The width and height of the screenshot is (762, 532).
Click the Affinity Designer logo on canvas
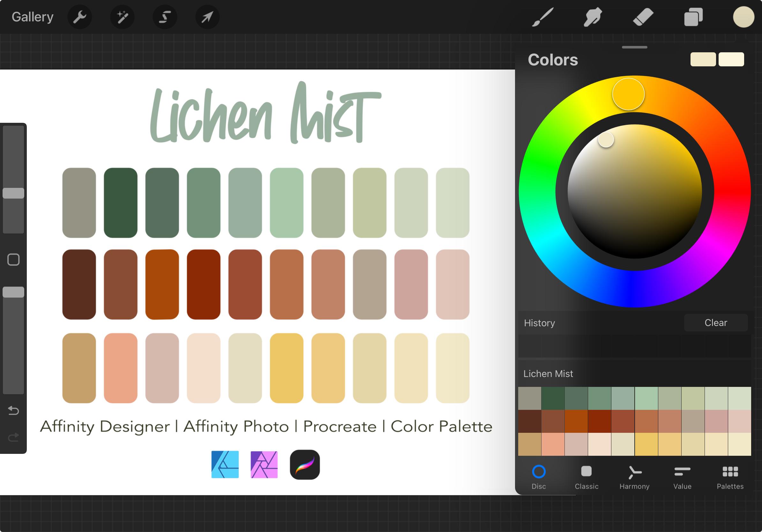tap(225, 464)
